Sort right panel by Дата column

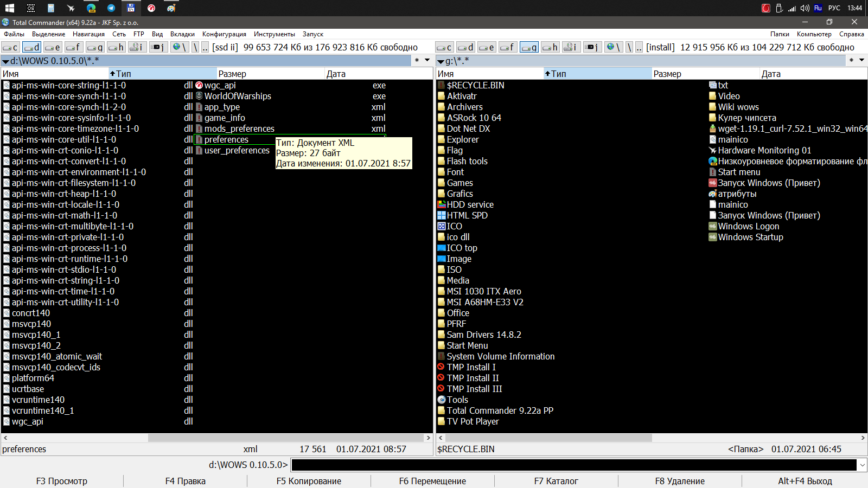(x=813, y=74)
